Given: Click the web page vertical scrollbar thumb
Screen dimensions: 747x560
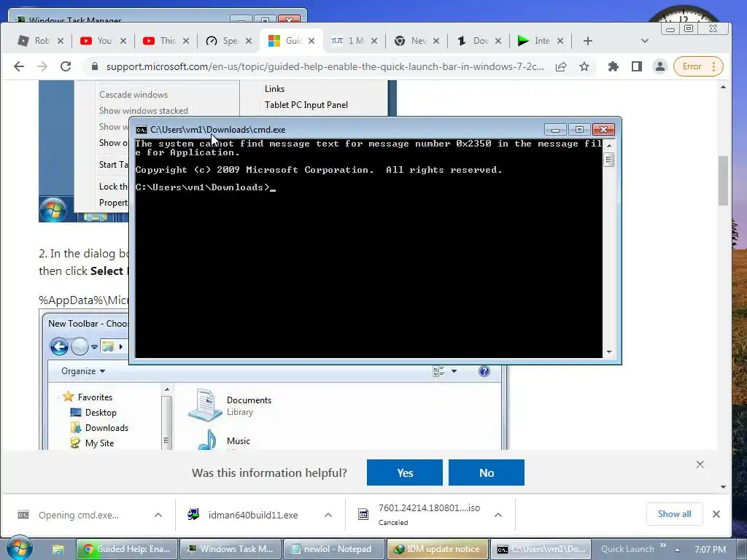Looking at the screenshot, I should tap(723, 181).
